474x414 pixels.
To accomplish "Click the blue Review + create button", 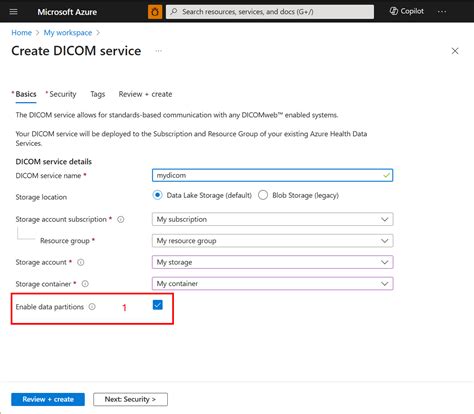I will tap(48, 399).
